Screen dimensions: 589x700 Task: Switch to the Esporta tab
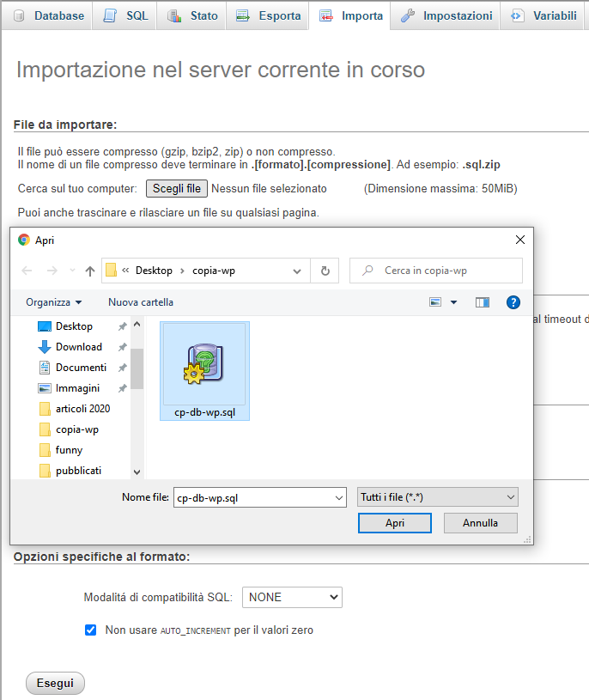[269, 15]
